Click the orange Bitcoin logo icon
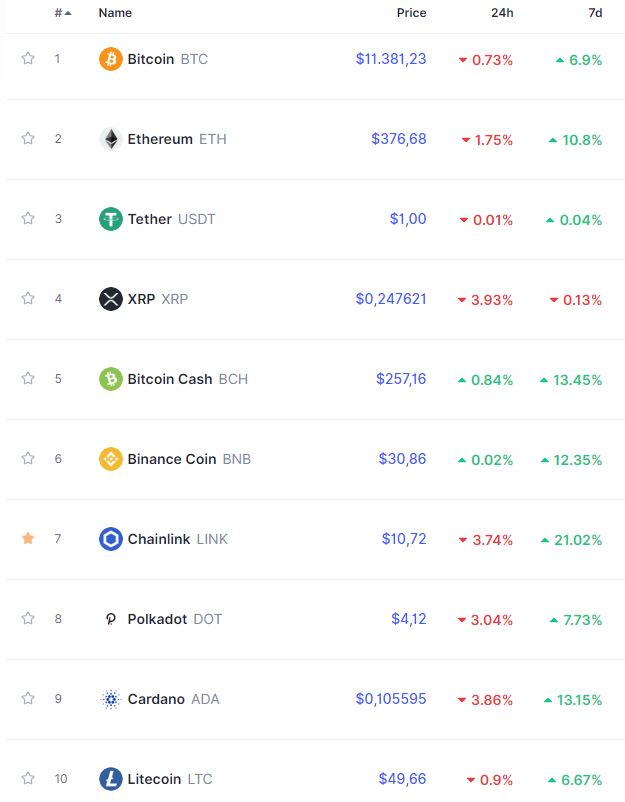The image size is (625, 802). click(x=110, y=59)
